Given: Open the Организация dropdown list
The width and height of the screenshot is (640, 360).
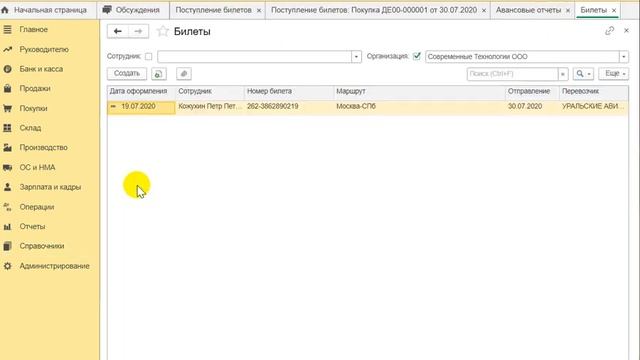Looking at the screenshot, I should [x=624, y=57].
